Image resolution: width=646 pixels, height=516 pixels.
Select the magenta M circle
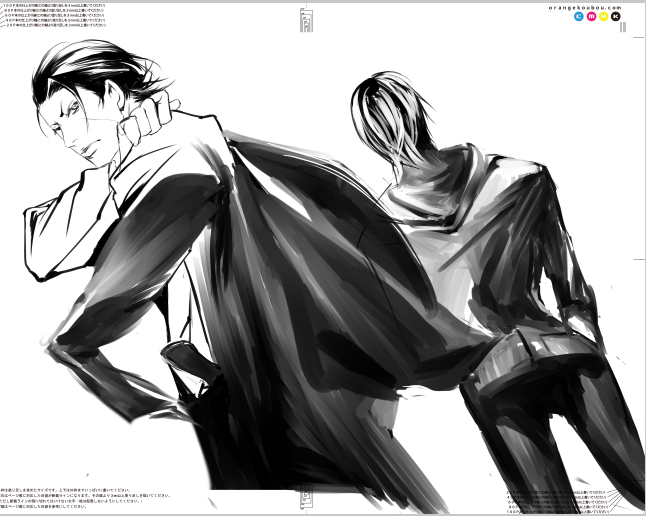coord(591,17)
